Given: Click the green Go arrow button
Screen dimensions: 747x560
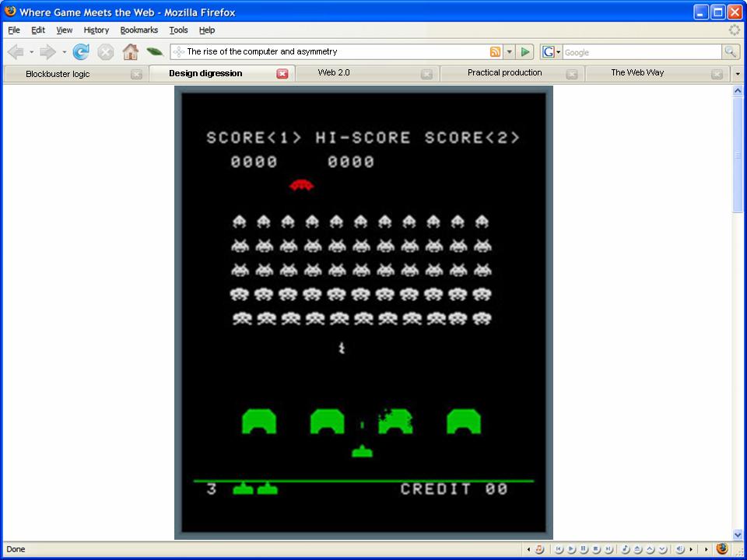Looking at the screenshot, I should coord(525,51).
